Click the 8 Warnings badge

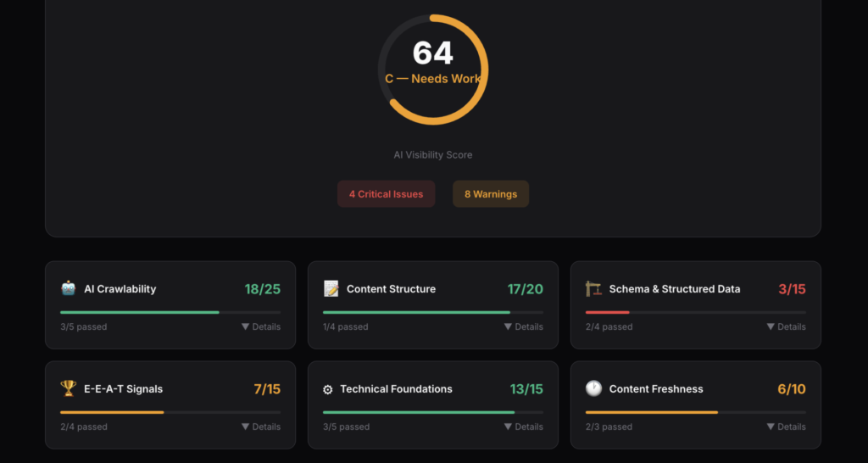click(491, 194)
